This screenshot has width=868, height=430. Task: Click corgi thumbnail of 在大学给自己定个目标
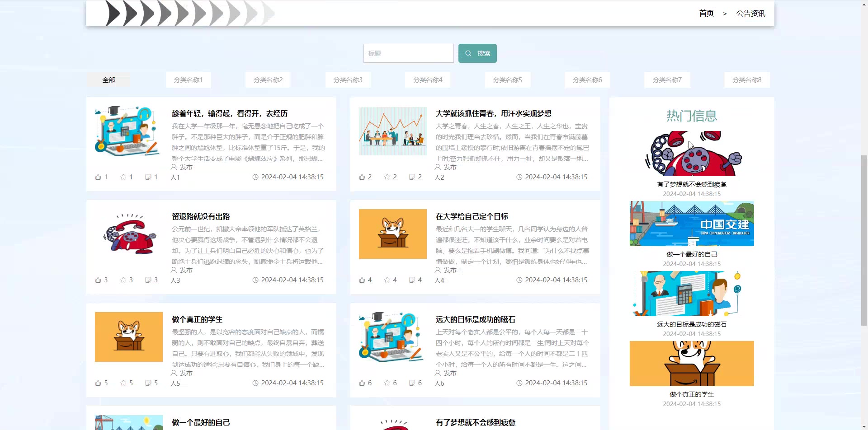(x=393, y=234)
